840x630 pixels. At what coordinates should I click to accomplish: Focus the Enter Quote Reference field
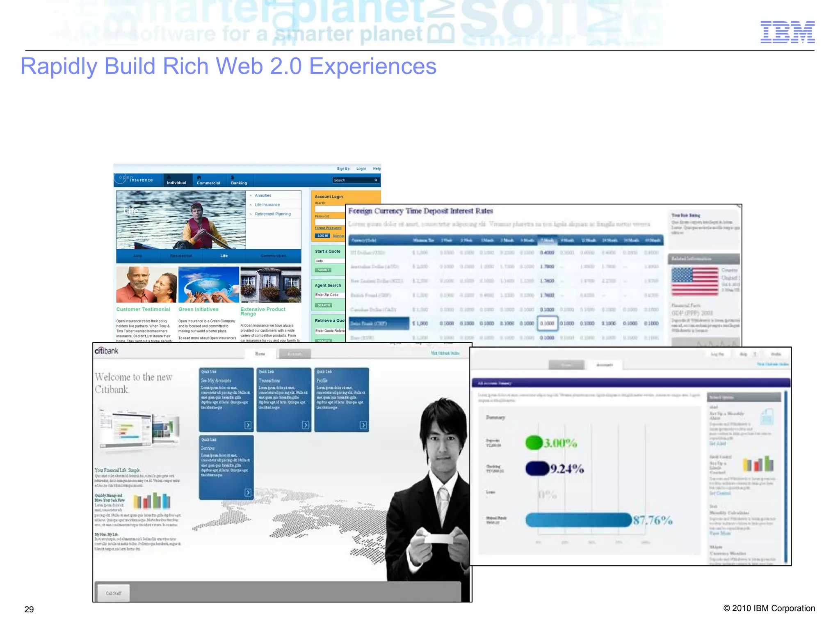point(330,331)
